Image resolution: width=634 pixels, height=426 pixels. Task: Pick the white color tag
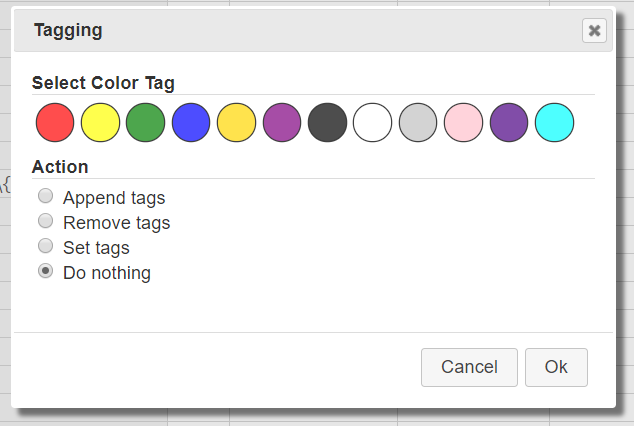[x=373, y=122]
